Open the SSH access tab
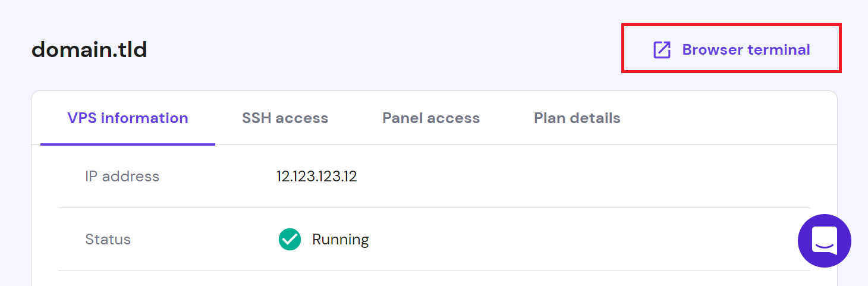Viewport: 868px width, 286px height. coord(285,118)
